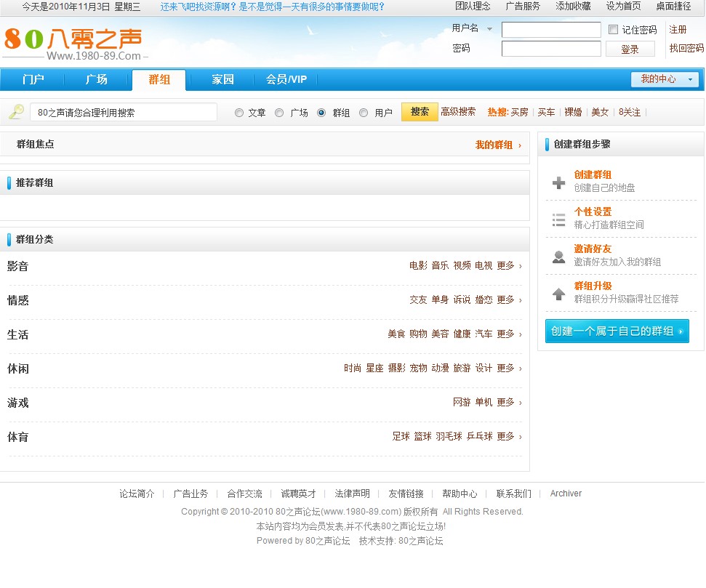Select the 用户 search radio button
This screenshot has height=588, width=706.
364,113
